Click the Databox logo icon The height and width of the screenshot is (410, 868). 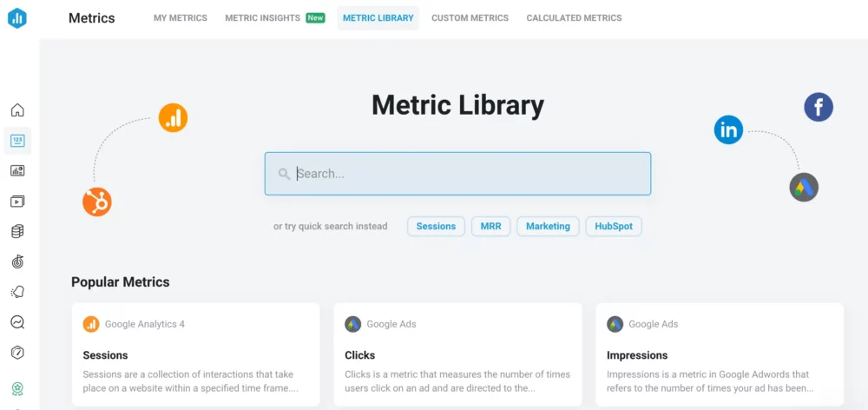pyautogui.click(x=17, y=17)
